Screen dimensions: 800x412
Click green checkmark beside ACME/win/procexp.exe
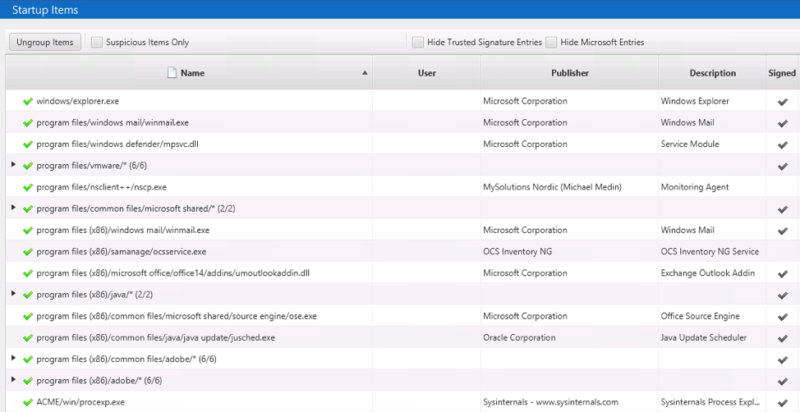pyautogui.click(x=27, y=402)
